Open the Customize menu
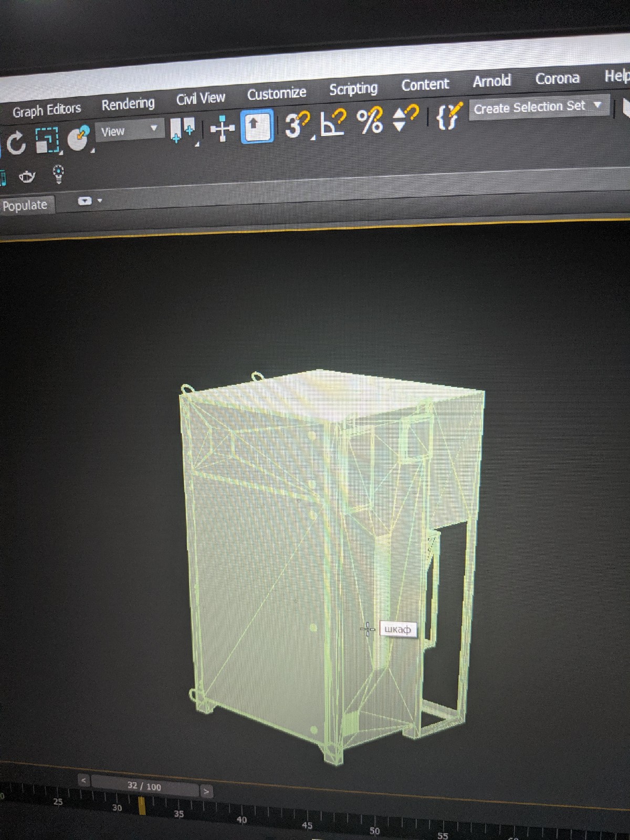 [x=277, y=94]
